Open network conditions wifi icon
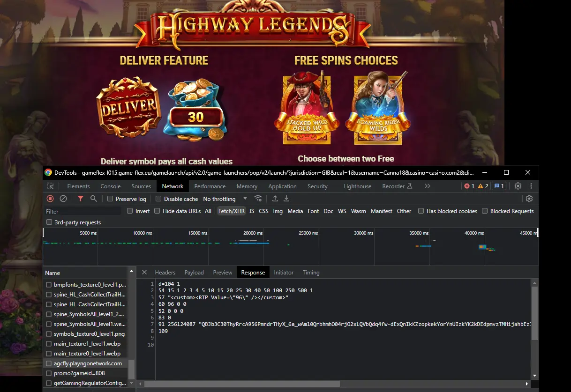The width and height of the screenshot is (571, 392). 258,199
